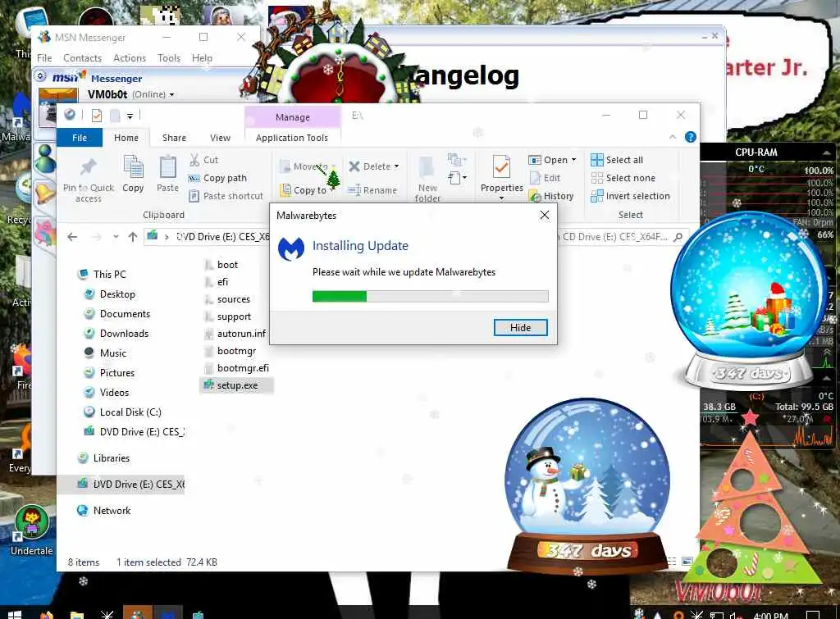Click the Hide button in Malwarebytes dialog
Image resolution: width=840 pixels, height=619 pixels.
tap(520, 327)
